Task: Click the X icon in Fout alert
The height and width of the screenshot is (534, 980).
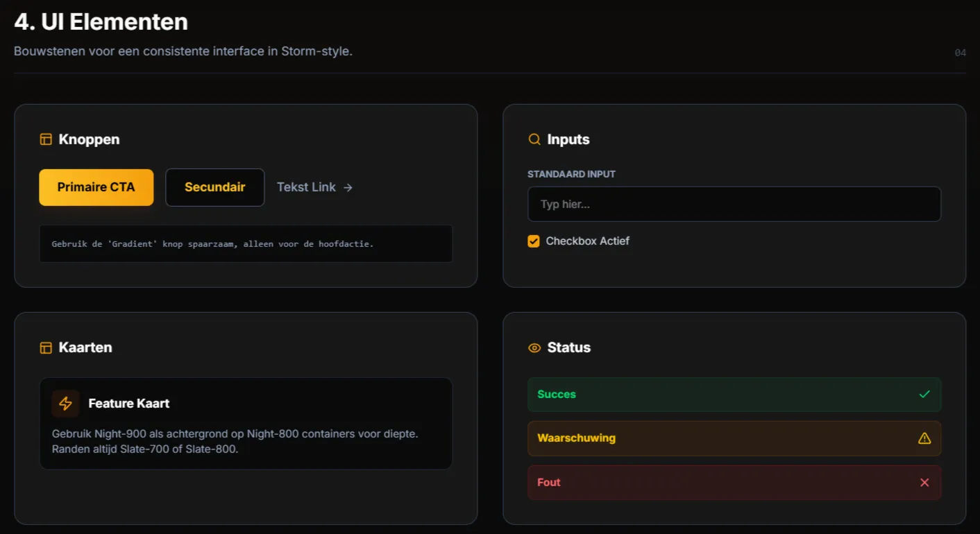Action: (x=924, y=483)
